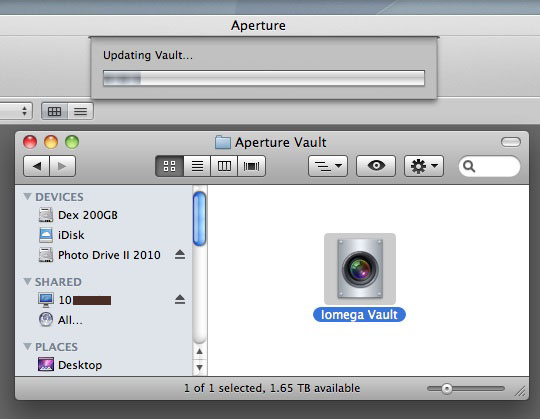Click the Updating Vault progress bar
The width and height of the screenshot is (540, 419).
click(264, 78)
